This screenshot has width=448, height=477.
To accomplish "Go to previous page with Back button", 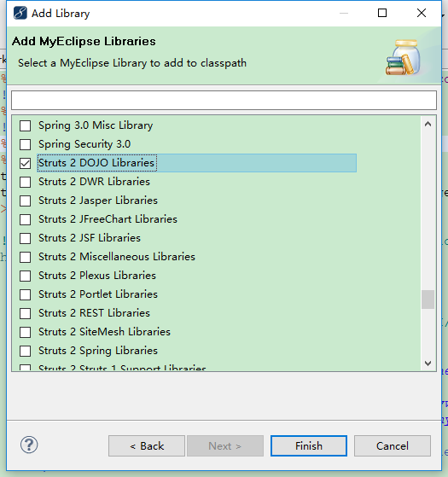I will pos(147,446).
